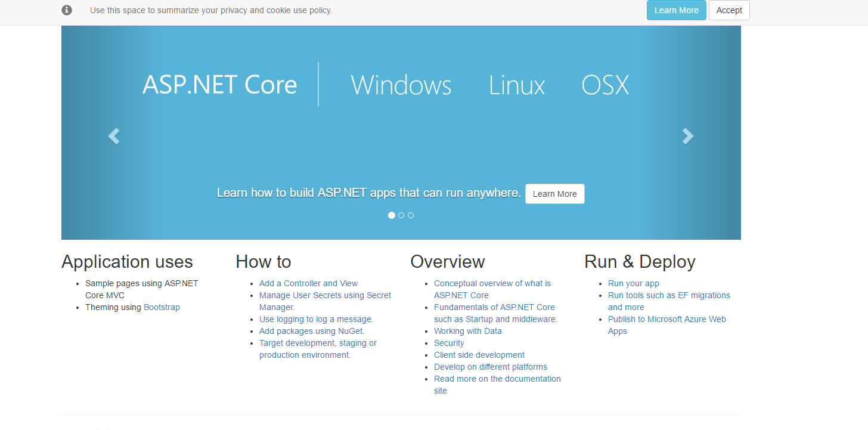Click the Overview heading

448,262
